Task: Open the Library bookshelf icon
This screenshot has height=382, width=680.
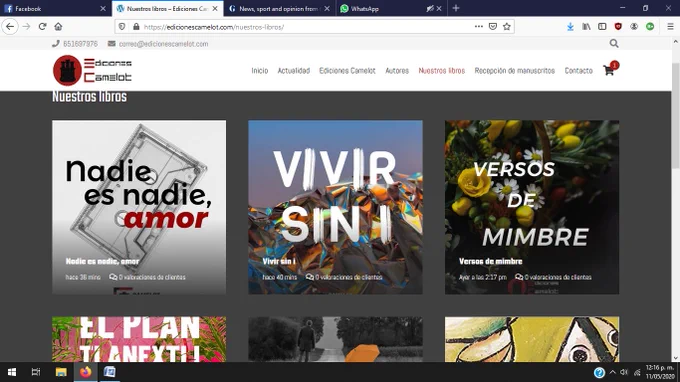Action: coord(586,27)
